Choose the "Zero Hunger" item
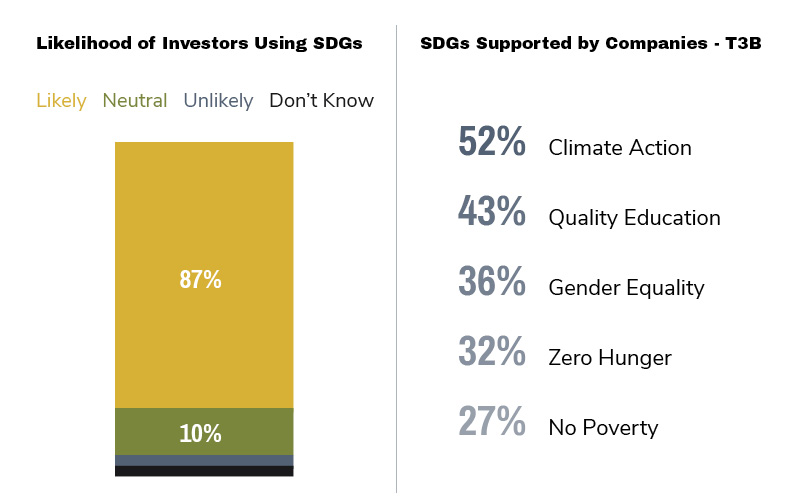Screen dimensions: 800x500 click(x=610, y=358)
